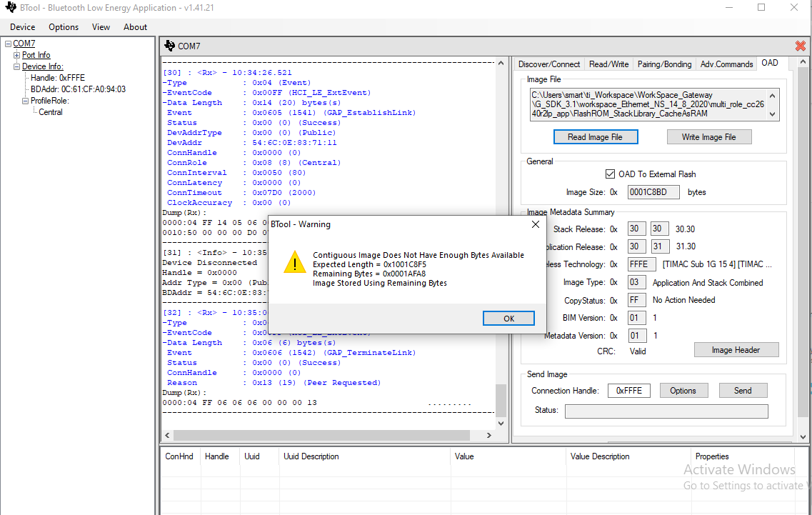
Task: Toggle OAD To External Flash checkbox
Action: (610, 174)
